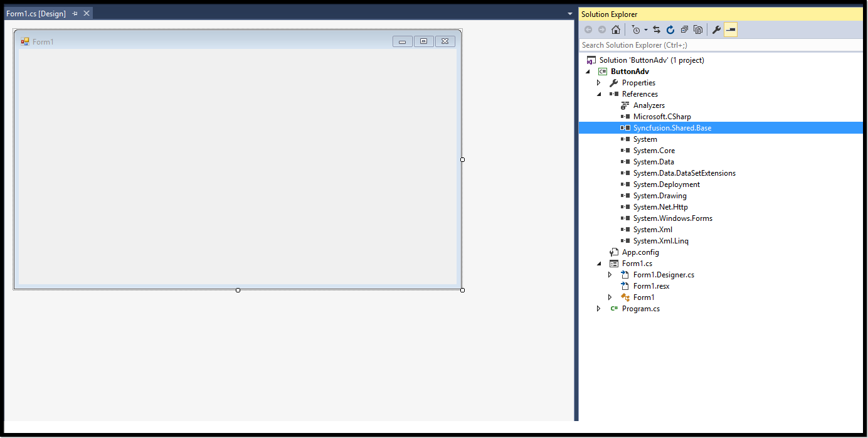Image resolution: width=868 pixels, height=438 pixels.
Task: Expand the Form1 node under Form1.cs
Action: tap(610, 297)
